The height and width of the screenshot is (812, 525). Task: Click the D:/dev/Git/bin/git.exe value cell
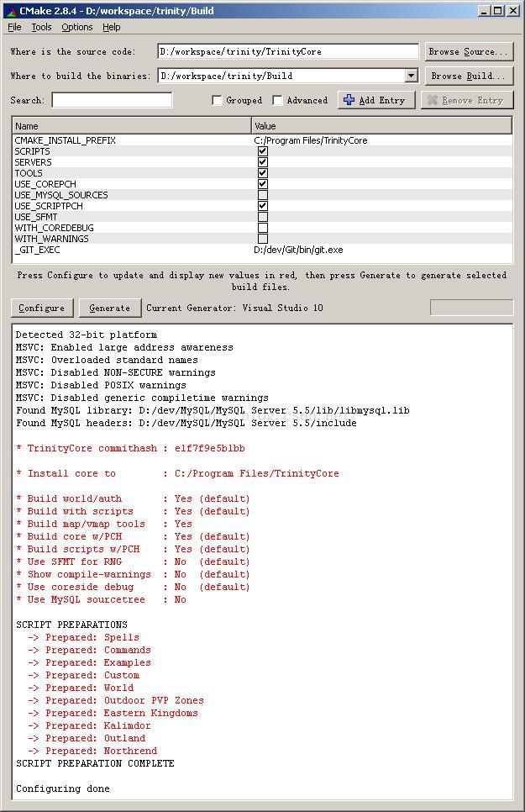(x=298, y=250)
